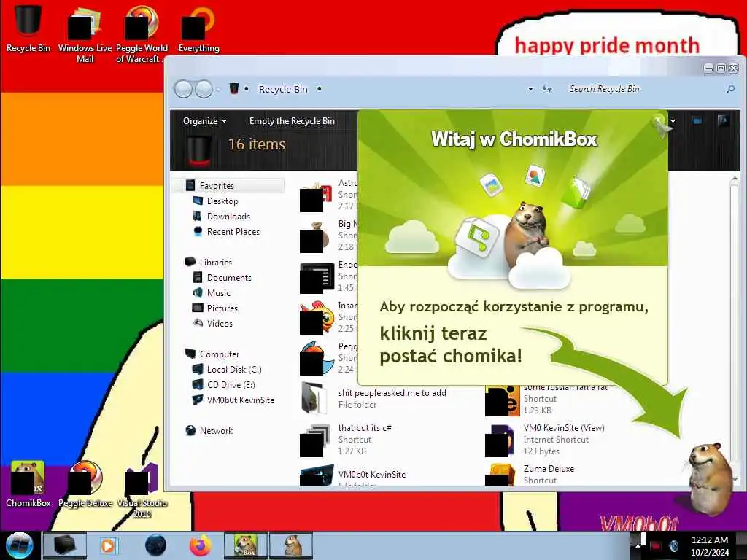Open Videos library
This screenshot has width=747, height=560.
click(220, 323)
